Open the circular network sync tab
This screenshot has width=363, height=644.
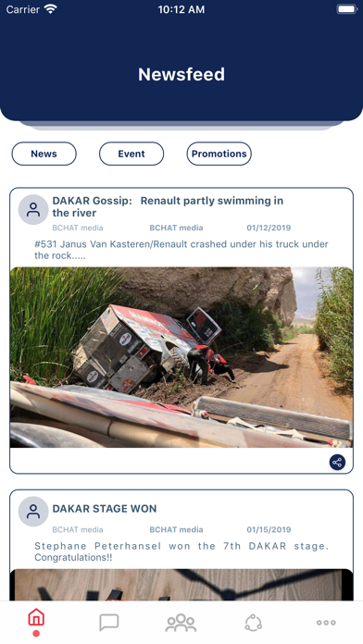[x=253, y=623]
